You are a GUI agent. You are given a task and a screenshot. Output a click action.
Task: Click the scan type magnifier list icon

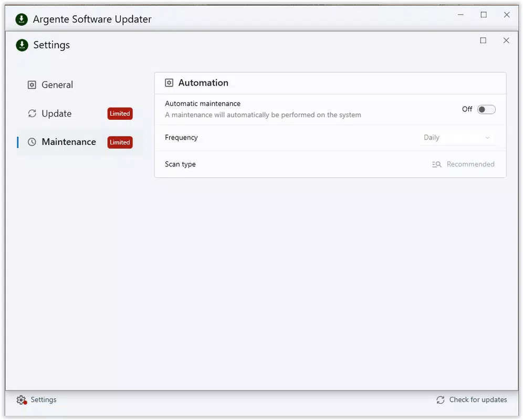tap(436, 164)
